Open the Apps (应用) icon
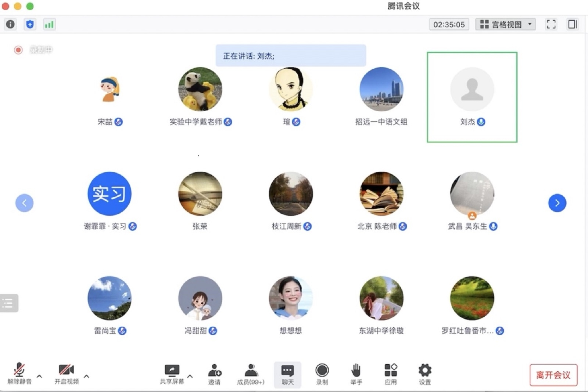 point(390,374)
